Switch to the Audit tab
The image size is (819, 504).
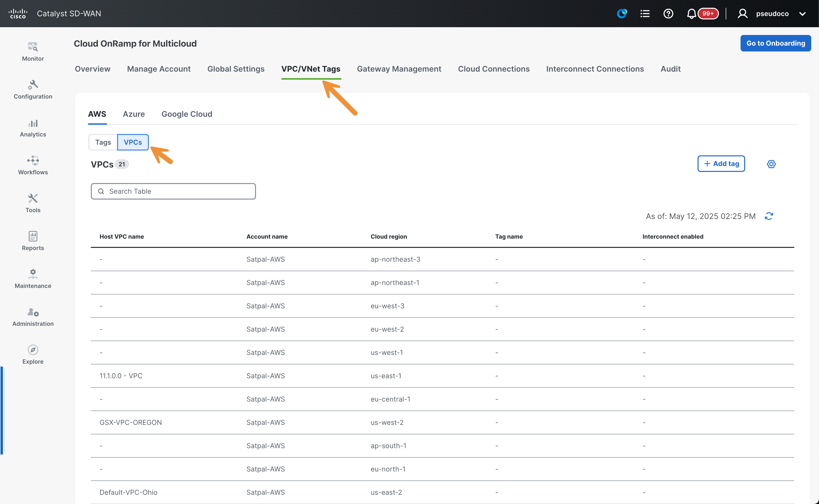(670, 69)
